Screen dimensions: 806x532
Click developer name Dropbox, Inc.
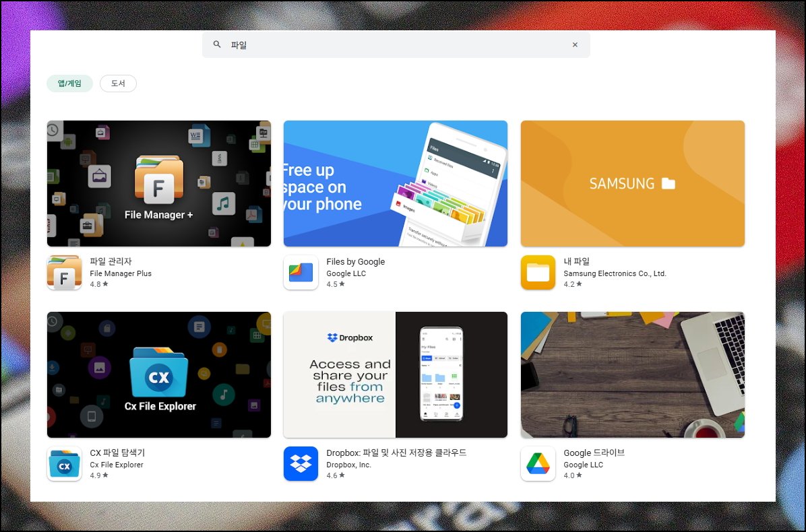point(348,465)
